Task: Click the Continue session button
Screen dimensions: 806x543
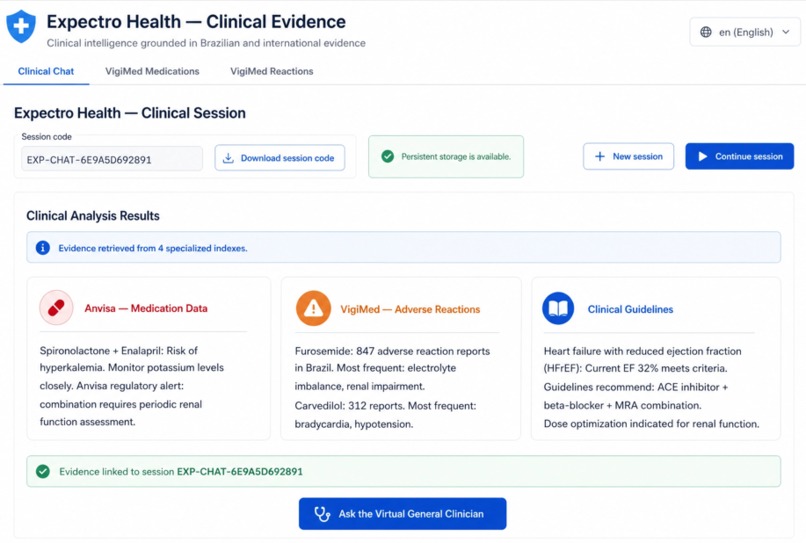Action: coord(739,156)
